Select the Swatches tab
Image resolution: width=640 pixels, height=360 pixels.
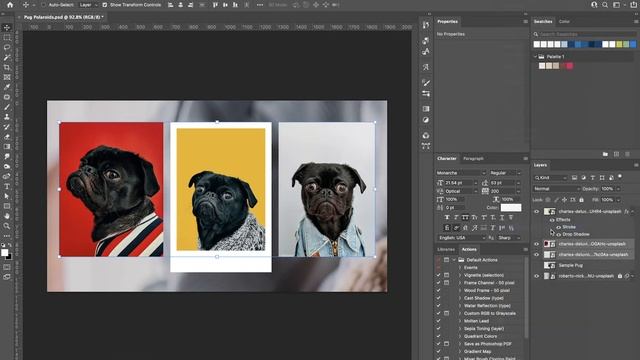pos(543,21)
